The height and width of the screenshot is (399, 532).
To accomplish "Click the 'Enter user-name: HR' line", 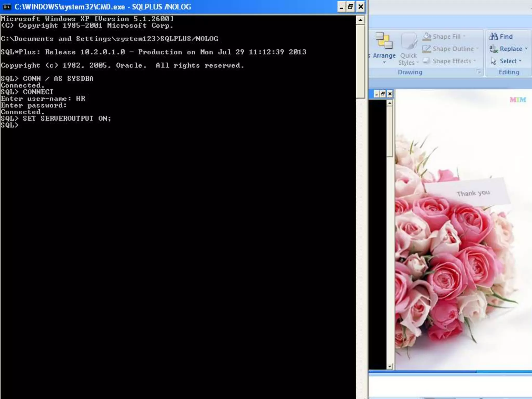I will coord(43,98).
